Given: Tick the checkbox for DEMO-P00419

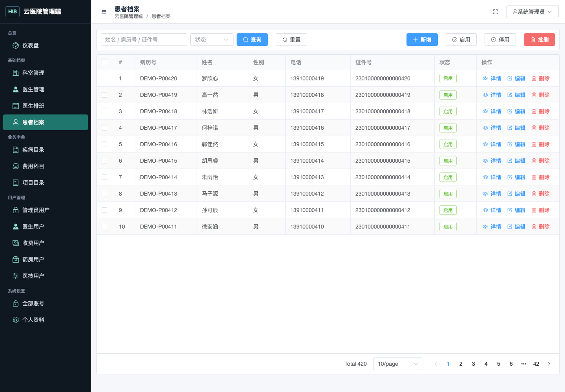Looking at the screenshot, I should point(104,95).
